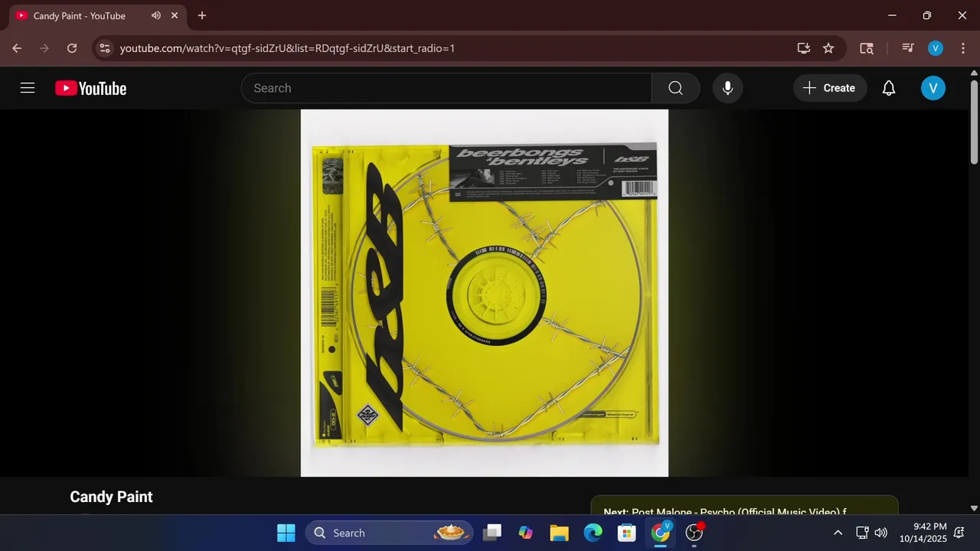Launch Copilot from the taskbar
The height and width of the screenshot is (551, 980).
tap(525, 533)
